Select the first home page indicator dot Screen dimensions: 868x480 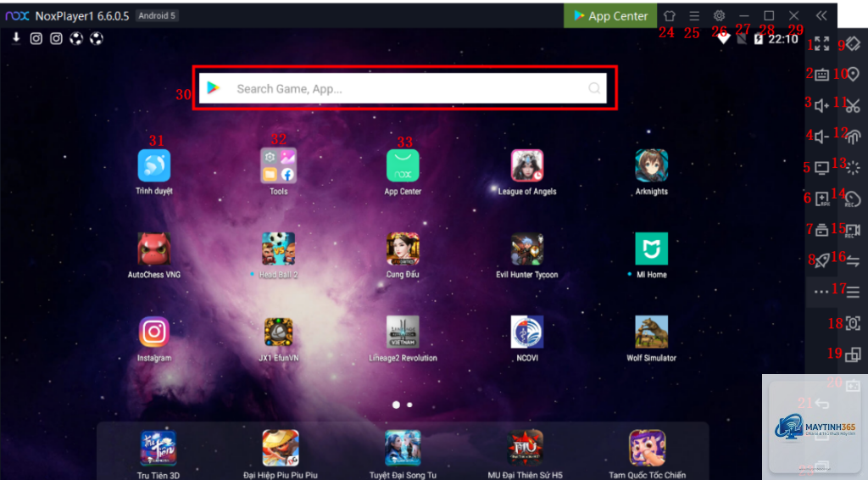click(396, 405)
